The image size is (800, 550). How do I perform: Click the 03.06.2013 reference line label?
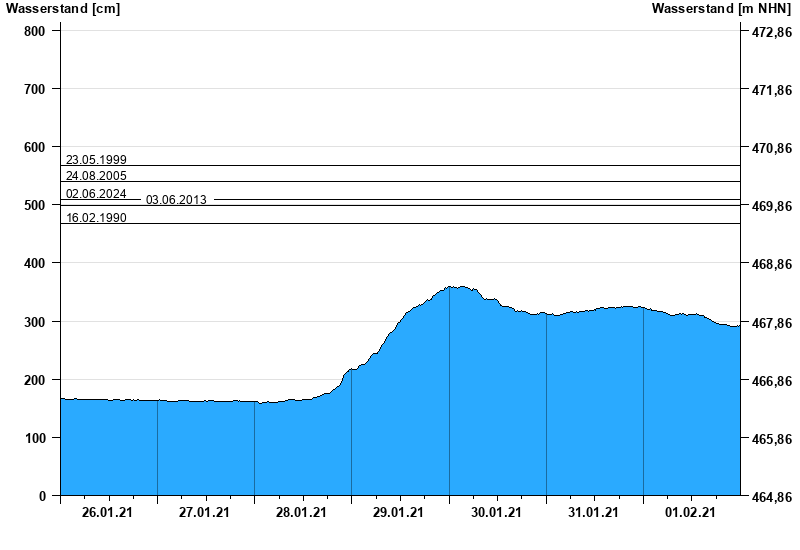click(x=176, y=200)
